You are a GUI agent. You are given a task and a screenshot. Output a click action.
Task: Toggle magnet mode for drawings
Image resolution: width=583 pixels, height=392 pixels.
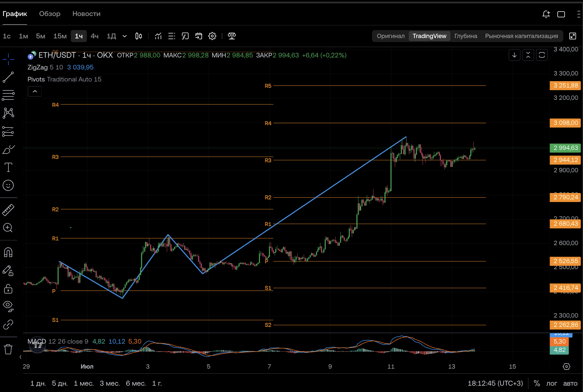[x=8, y=252]
